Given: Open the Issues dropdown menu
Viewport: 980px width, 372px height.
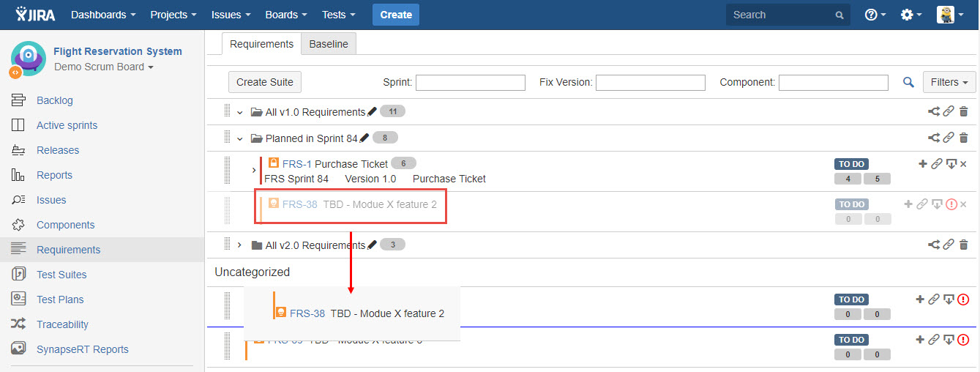Looking at the screenshot, I should pos(231,15).
